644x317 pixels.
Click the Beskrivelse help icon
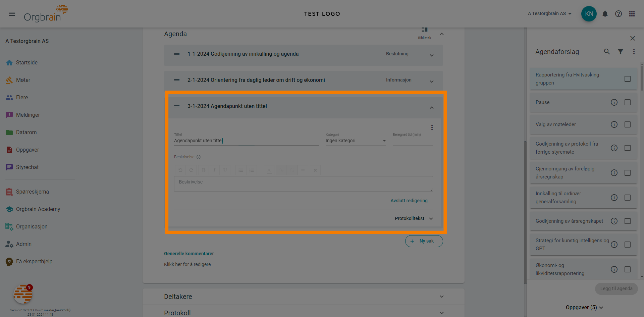(x=199, y=157)
